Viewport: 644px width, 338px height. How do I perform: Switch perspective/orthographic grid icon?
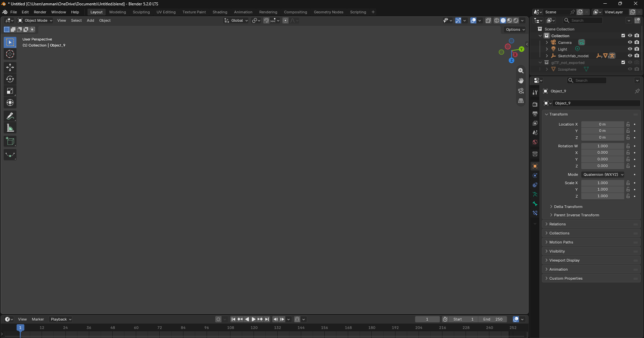point(521,100)
